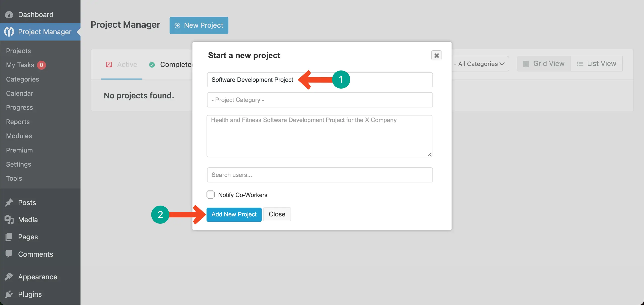Close the Start a new project dialog
The width and height of the screenshot is (644, 305).
click(436, 55)
